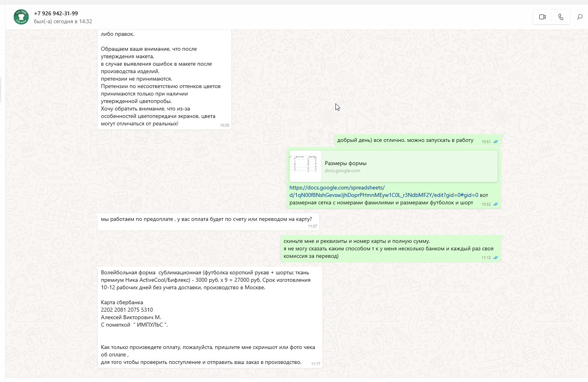Open search in chat magnifier icon
The image size is (588, 382).
580,17
